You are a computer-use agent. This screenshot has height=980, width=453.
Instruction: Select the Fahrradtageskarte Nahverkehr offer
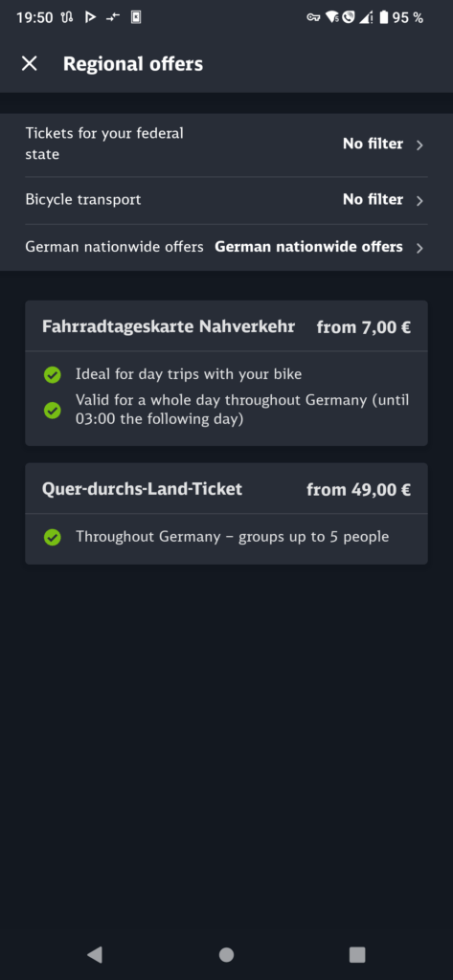[x=226, y=373]
